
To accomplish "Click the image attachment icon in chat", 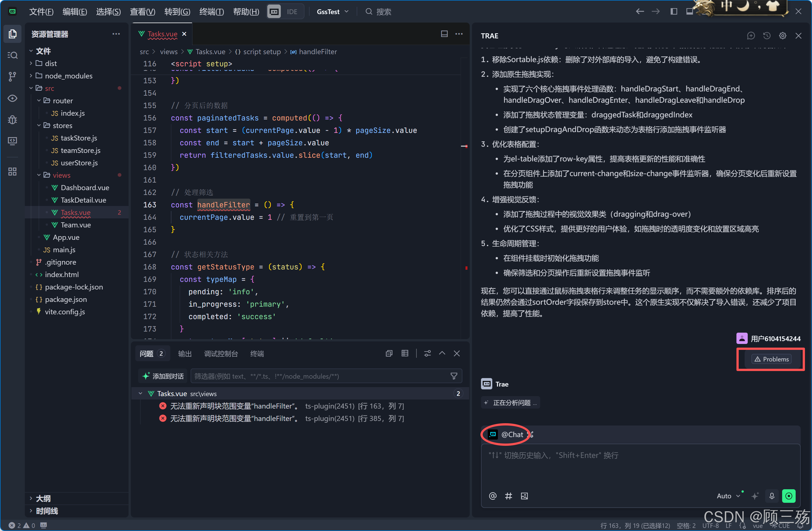I will 524,496.
